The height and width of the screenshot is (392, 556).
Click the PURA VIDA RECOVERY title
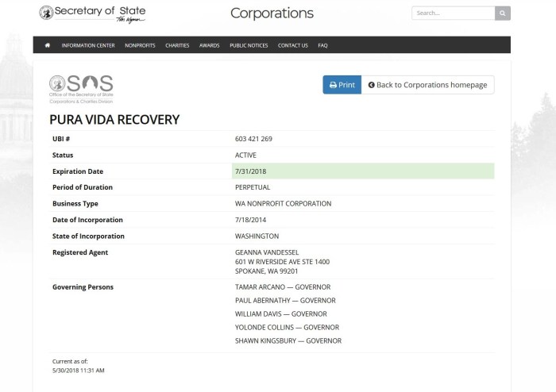(x=114, y=120)
